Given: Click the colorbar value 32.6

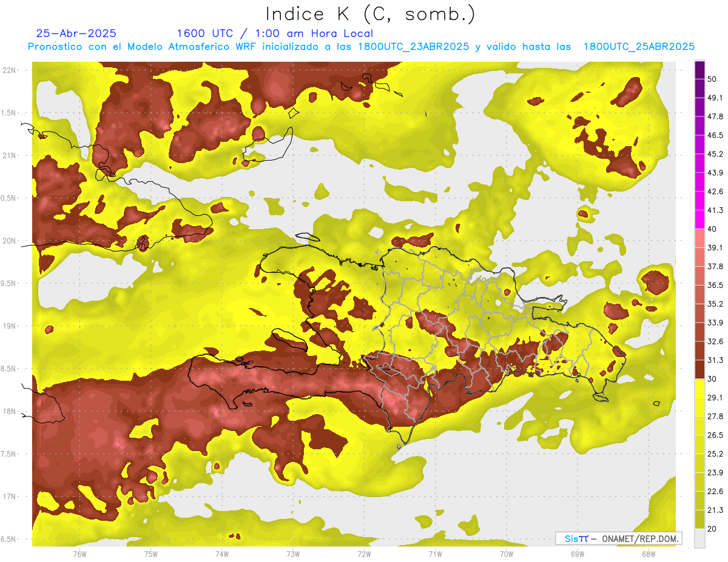Looking at the screenshot, I should (x=715, y=341).
